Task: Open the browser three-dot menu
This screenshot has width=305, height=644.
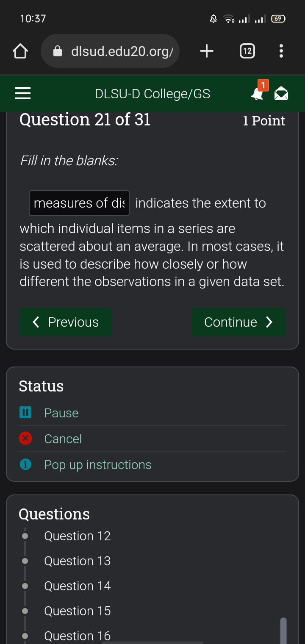Action: point(281,51)
